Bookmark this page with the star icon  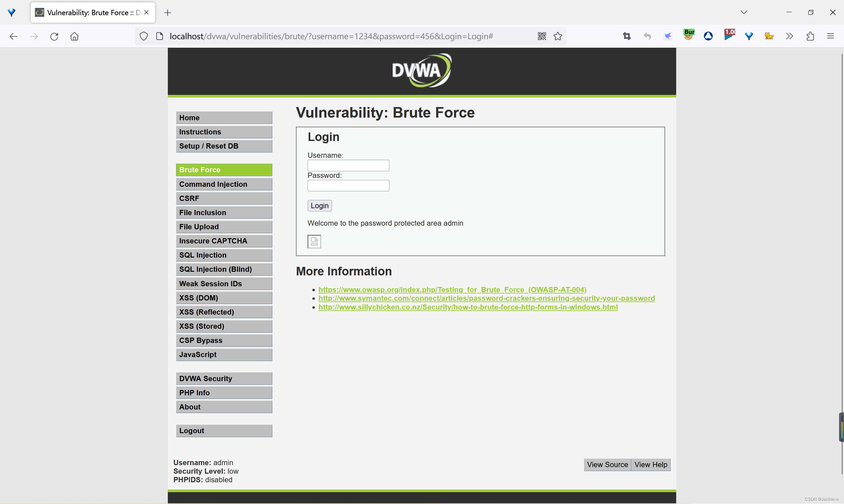point(558,36)
